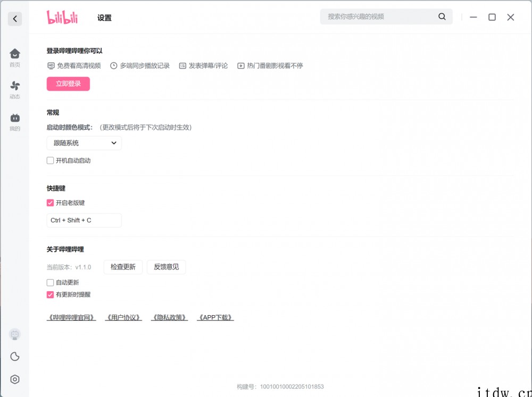Click the HD icon beside 免费看高清视频
The image size is (532, 397).
point(51,66)
